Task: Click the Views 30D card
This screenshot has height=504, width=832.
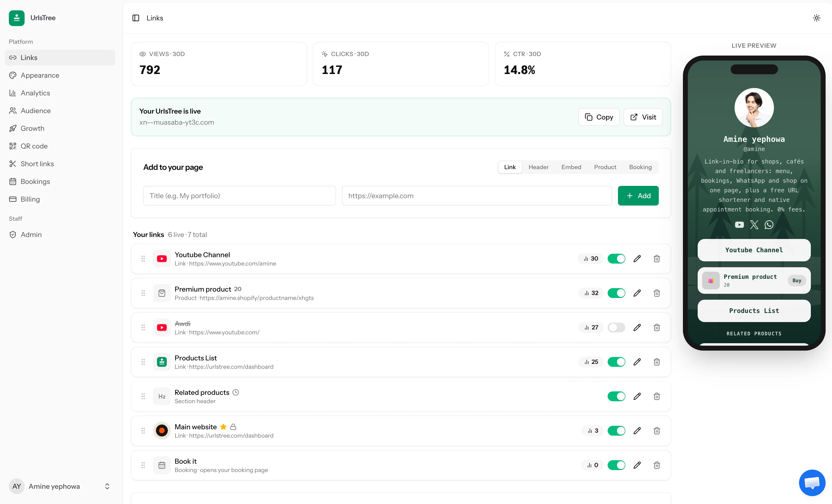Action: (x=219, y=64)
